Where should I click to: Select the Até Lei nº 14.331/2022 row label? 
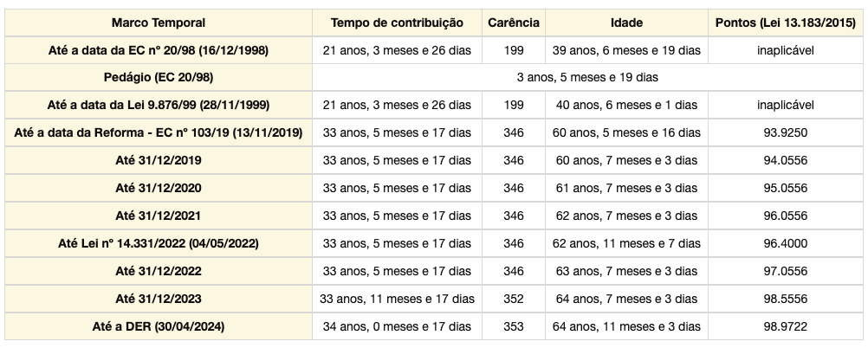tap(159, 243)
